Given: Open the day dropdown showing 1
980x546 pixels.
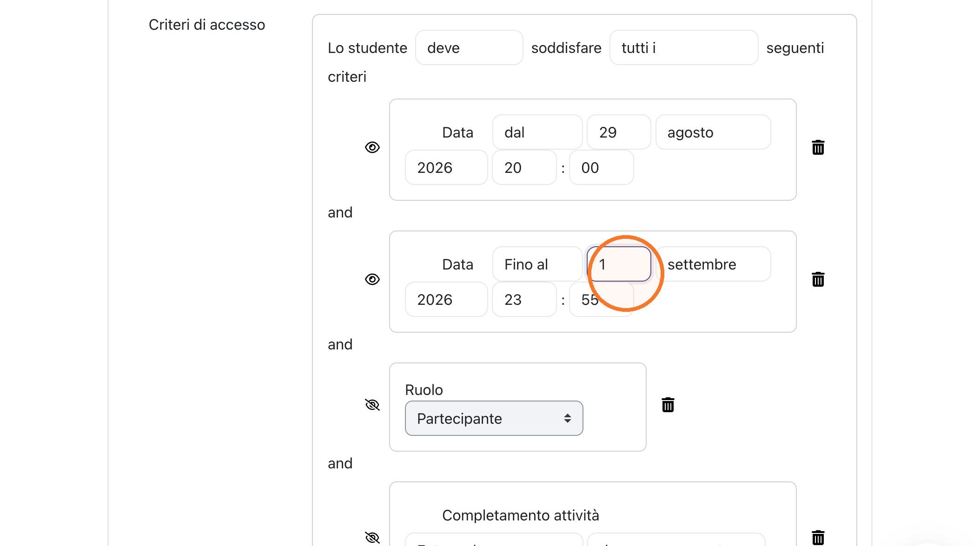Looking at the screenshot, I should [619, 264].
